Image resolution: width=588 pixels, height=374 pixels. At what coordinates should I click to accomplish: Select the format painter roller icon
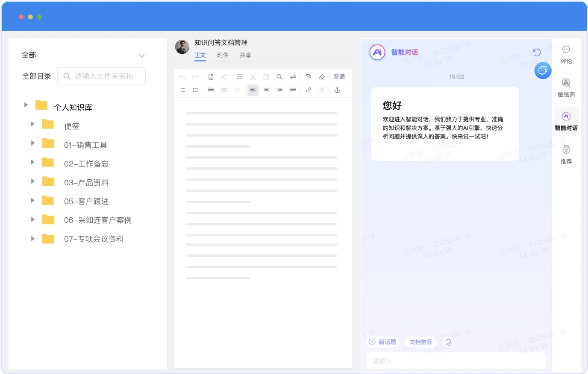309,77
